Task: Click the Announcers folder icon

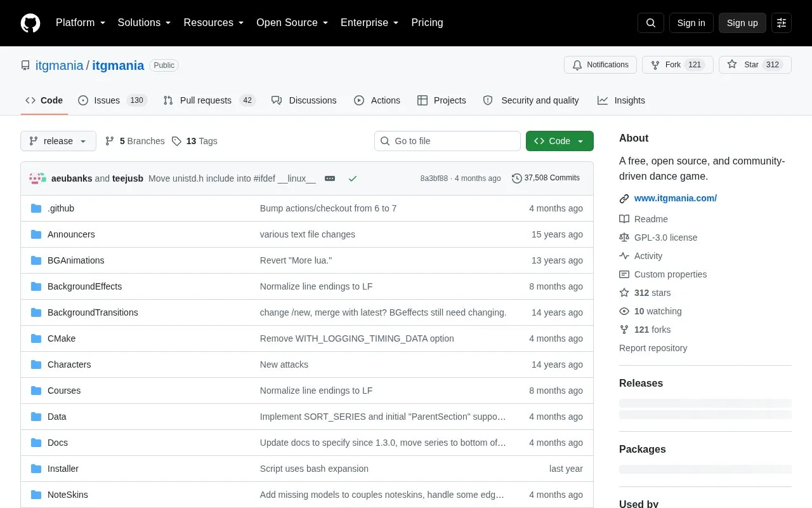Action: coord(36,234)
